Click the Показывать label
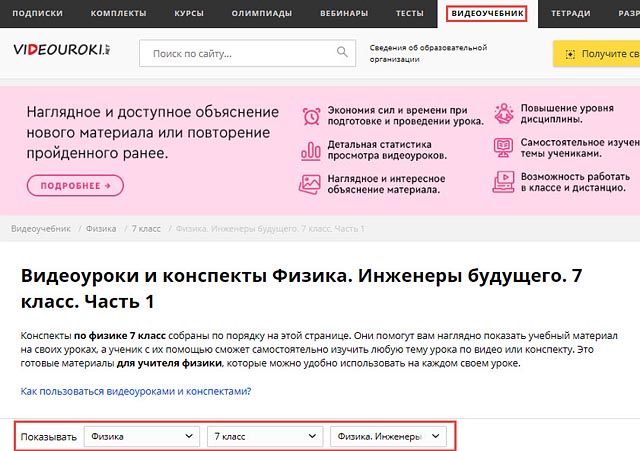The image size is (640, 451). point(49,437)
